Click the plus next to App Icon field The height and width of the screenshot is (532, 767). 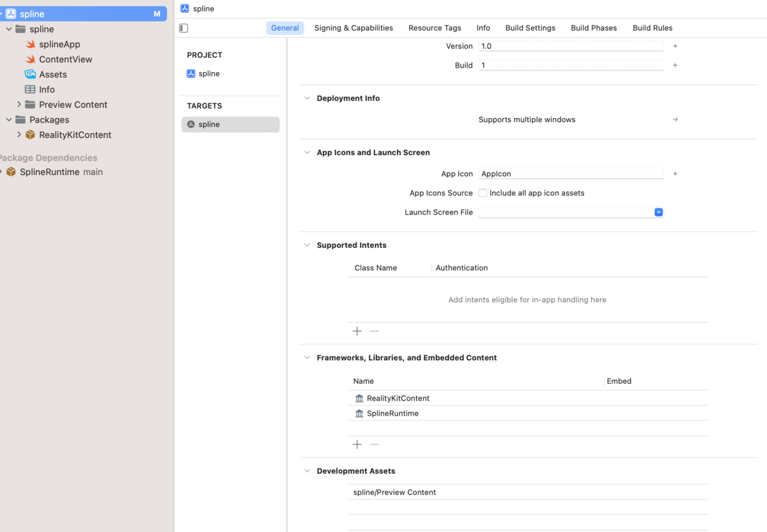(x=675, y=174)
